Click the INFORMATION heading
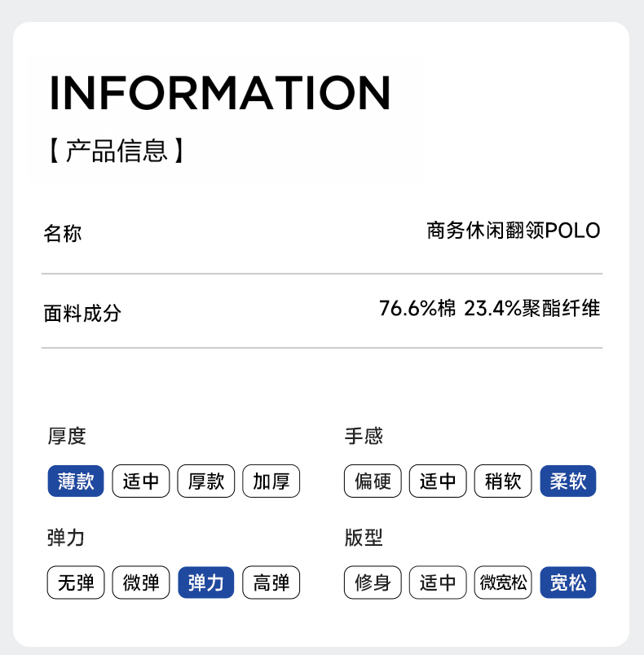Screen dimensions: 644x655 click(x=220, y=93)
